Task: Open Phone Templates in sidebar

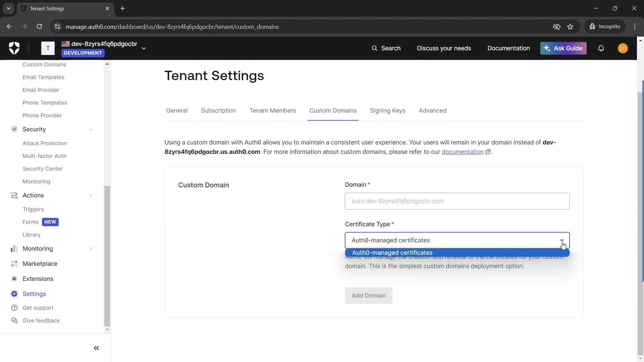Action: click(45, 103)
